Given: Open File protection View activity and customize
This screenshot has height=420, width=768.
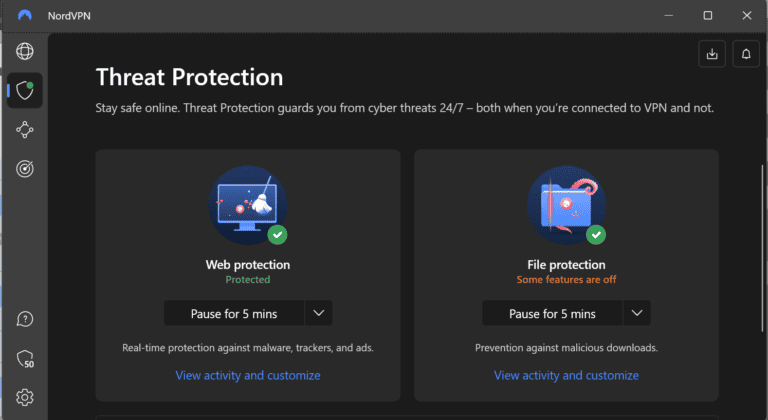Looking at the screenshot, I should tap(566, 375).
